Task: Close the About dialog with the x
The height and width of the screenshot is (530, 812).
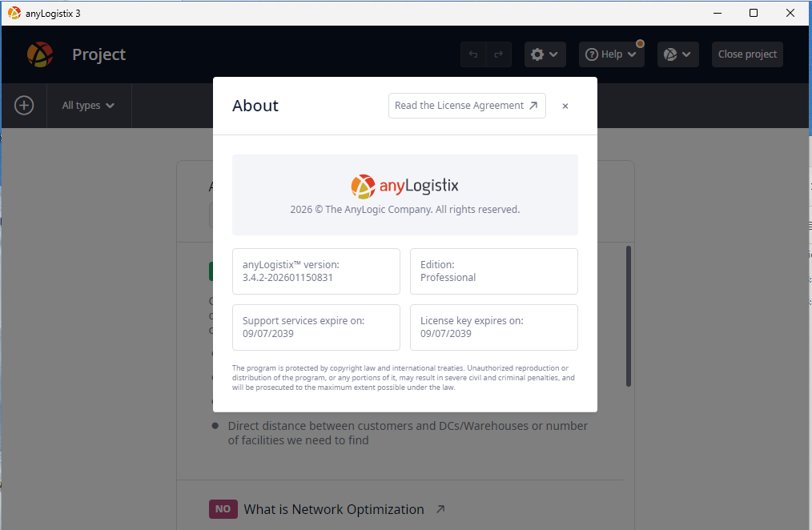Action: coord(565,106)
